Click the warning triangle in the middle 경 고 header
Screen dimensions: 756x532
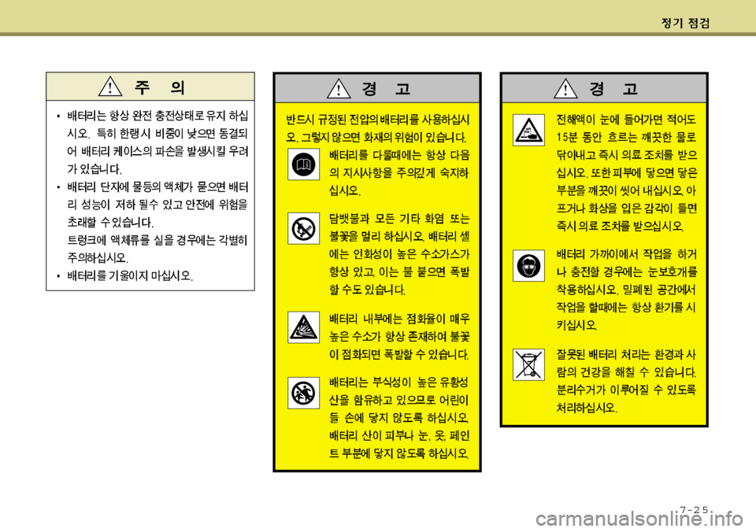click(x=339, y=88)
